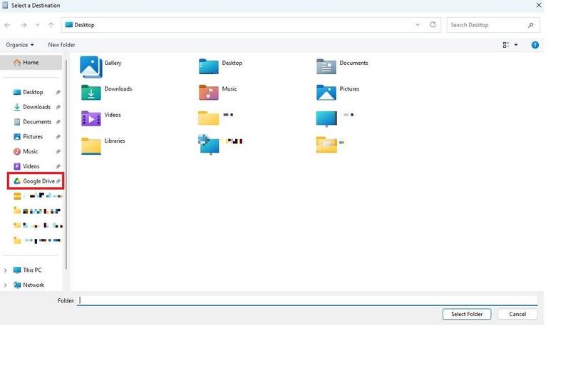This screenshot has height=386, width=588.
Task: Click the Folder name text field
Action: pos(306,300)
